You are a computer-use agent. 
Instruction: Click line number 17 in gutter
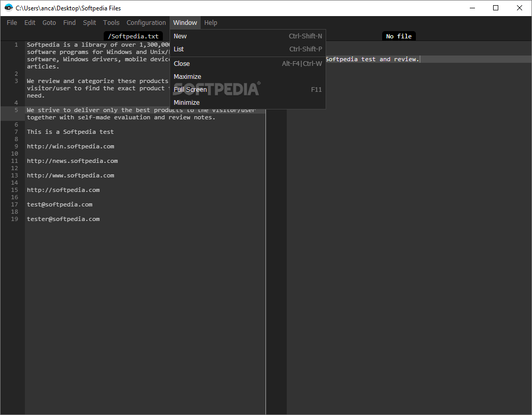click(14, 204)
